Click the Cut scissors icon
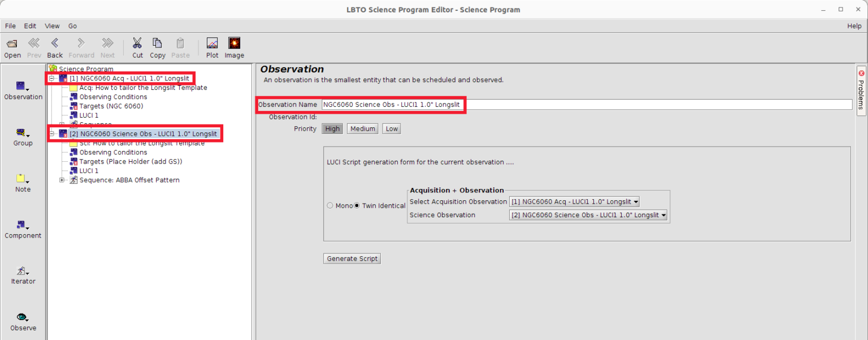Image resolution: width=868 pixels, height=340 pixels. pos(137,44)
